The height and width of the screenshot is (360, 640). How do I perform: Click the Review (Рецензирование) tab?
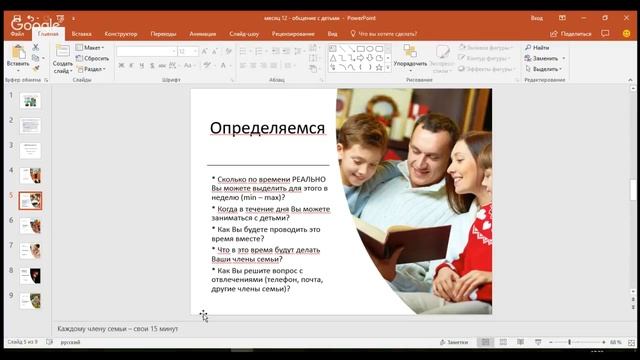(293, 34)
